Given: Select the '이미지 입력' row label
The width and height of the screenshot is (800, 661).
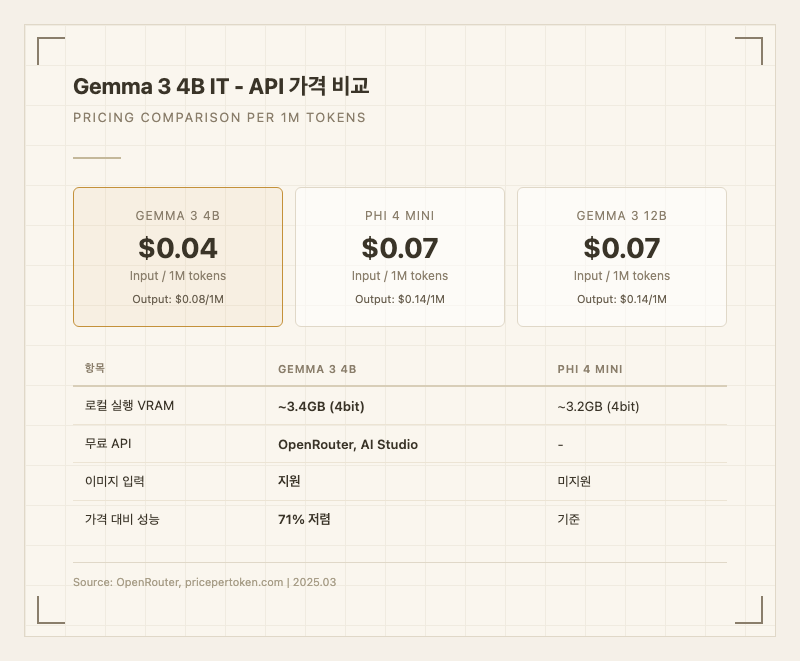Looking at the screenshot, I should pos(115,481).
